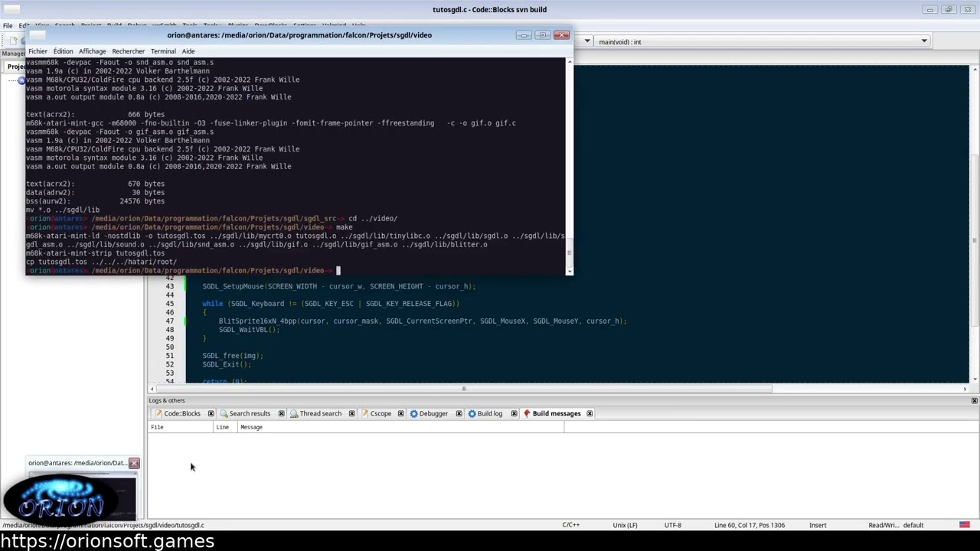Open the Fichier menu in the terminal
Image resolution: width=980 pixels, height=551 pixels.
tap(38, 51)
